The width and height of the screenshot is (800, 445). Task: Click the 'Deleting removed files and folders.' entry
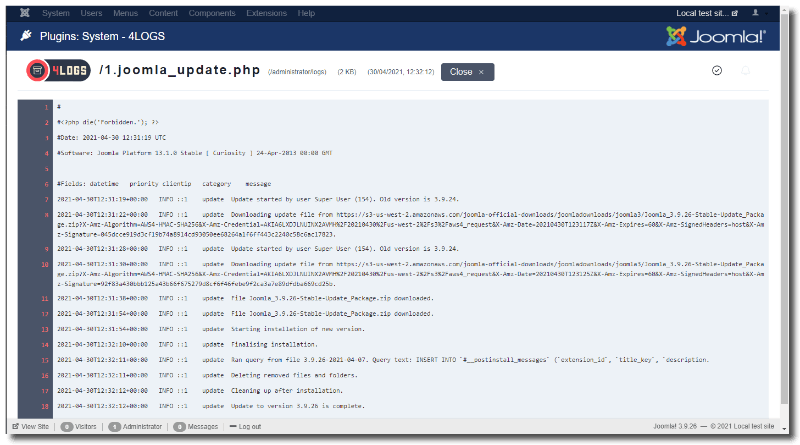(x=294, y=375)
